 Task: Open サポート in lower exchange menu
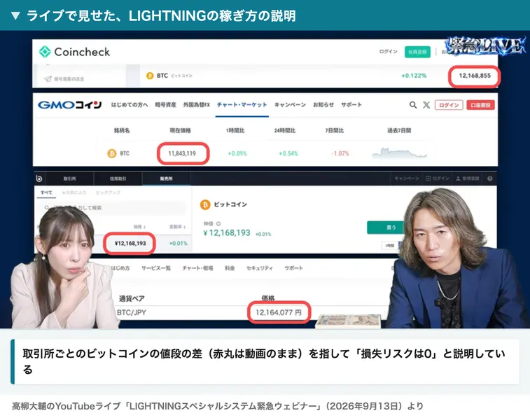[x=293, y=268]
